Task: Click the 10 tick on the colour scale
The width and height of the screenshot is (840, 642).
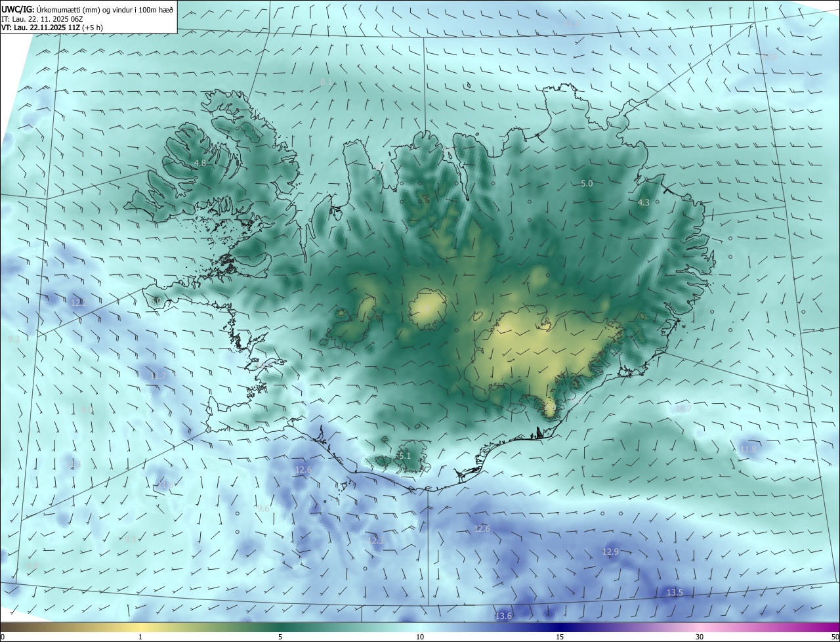Action: tap(420, 637)
